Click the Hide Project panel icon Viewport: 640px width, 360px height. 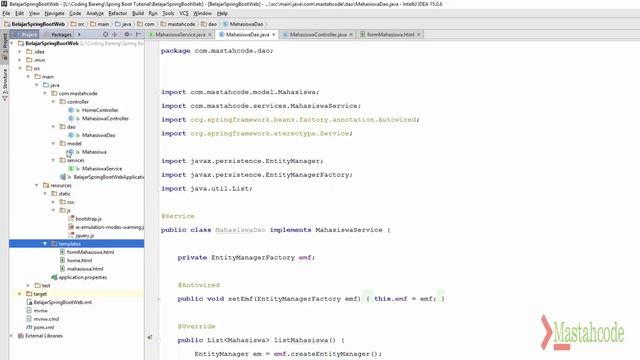[138, 35]
